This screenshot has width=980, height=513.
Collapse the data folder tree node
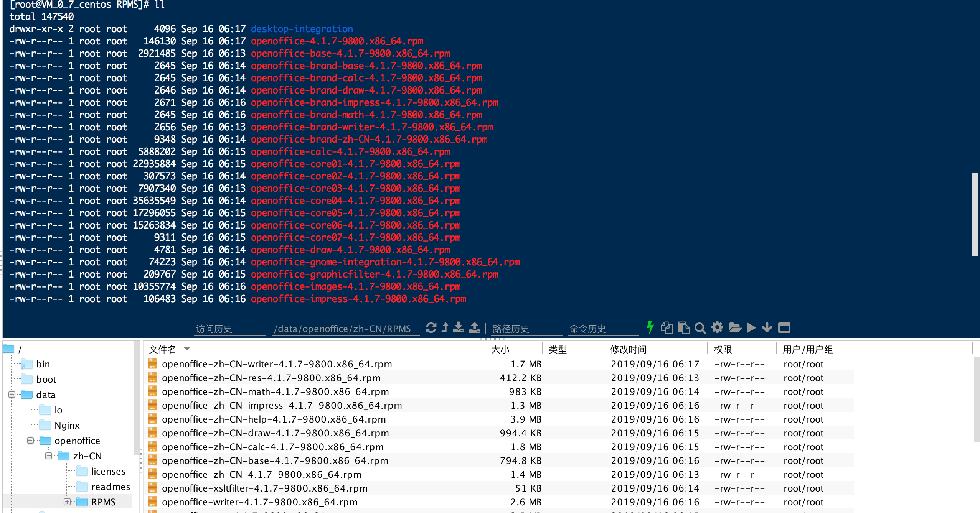pos(12,395)
